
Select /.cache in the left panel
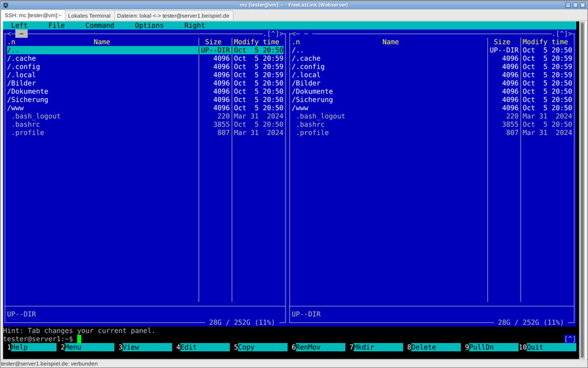145,58
